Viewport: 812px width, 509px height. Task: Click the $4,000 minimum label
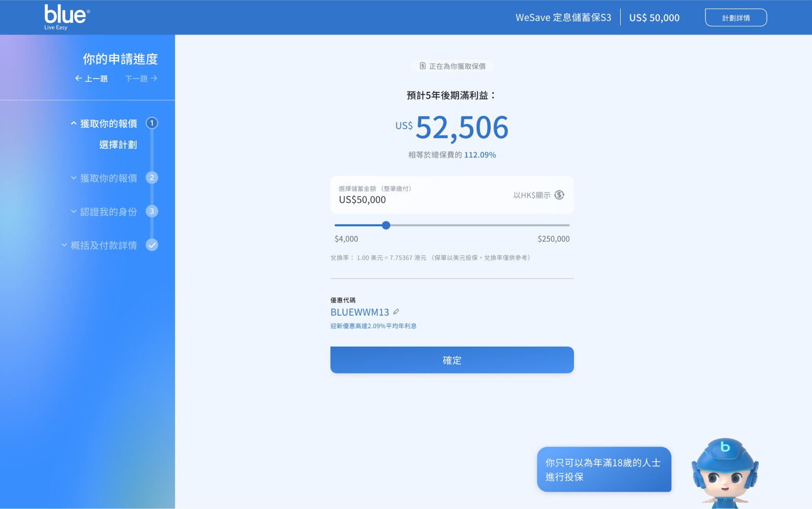347,239
